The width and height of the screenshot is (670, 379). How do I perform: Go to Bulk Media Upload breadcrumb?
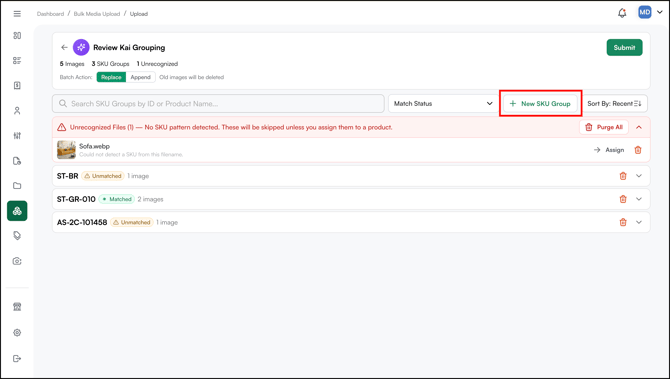pyautogui.click(x=97, y=14)
